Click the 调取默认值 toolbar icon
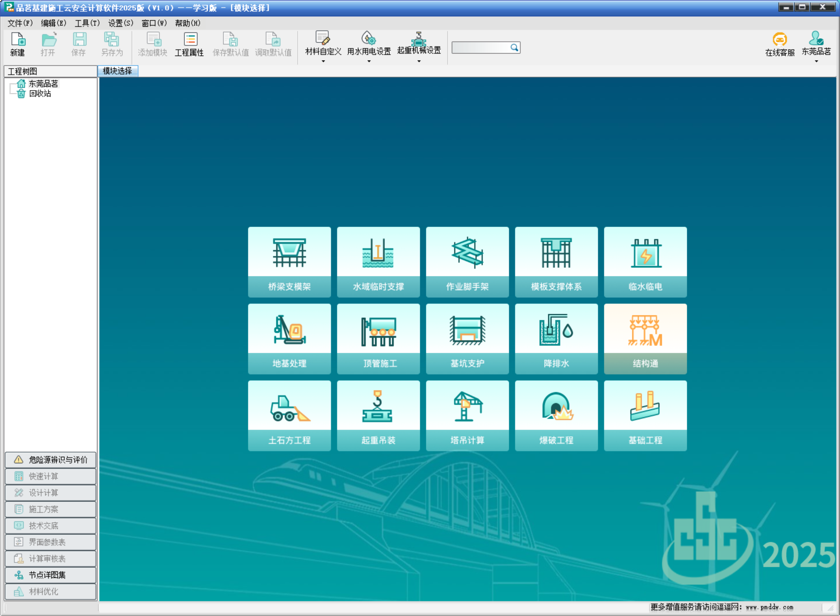840x616 pixels. pyautogui.click(x=273, y=44)
